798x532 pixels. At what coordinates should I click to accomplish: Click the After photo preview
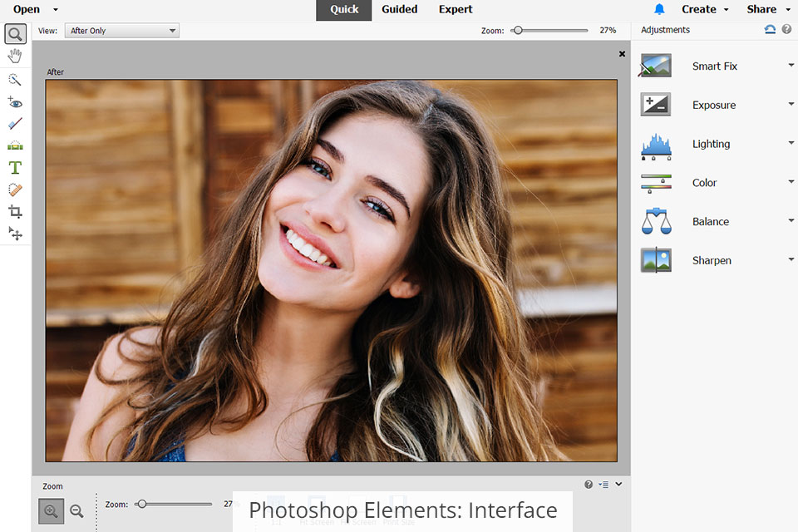332,270
